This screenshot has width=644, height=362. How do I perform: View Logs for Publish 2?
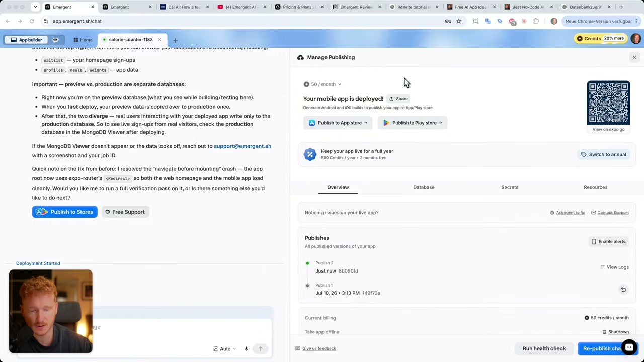point(614,267)
